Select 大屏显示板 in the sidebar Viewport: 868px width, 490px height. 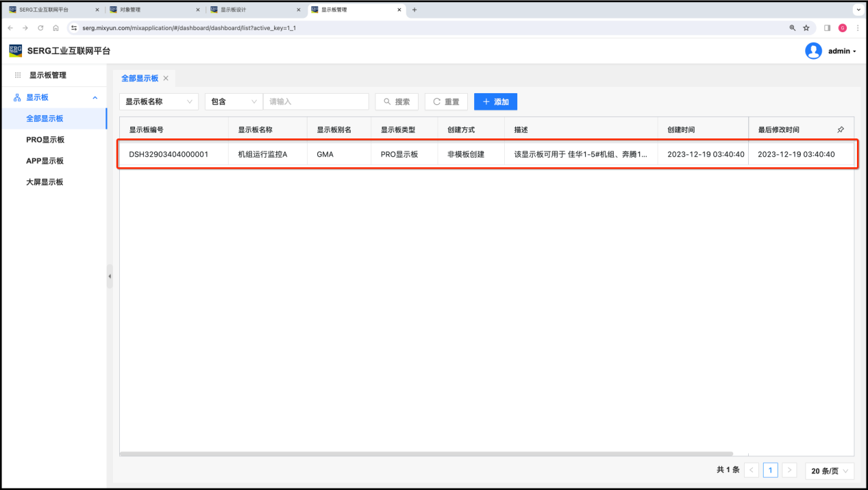click(x=45, y=182)
